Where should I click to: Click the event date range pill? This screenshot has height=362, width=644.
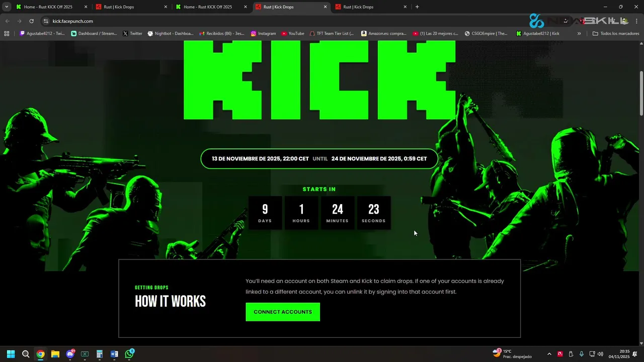[x=319, y=159]
